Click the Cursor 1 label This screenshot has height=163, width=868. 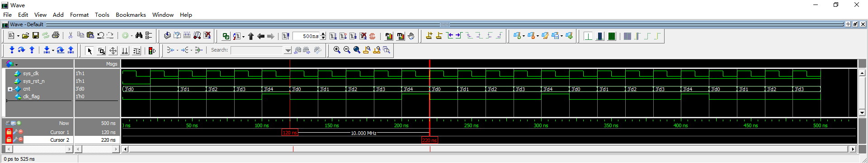coord(60,132)
